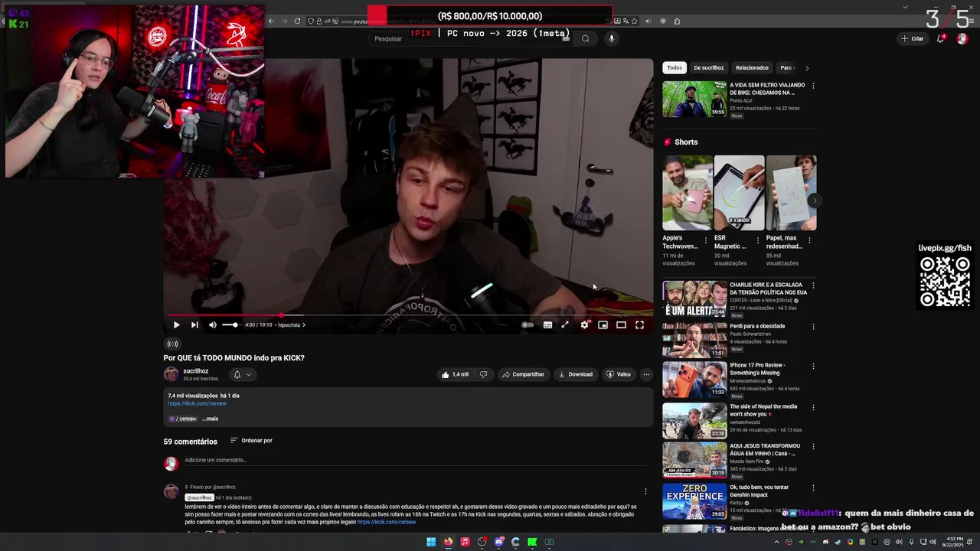Open options for A VIDA SEM FILTRO video
This screenshot has width=980, height=551.
click(813, 86)
